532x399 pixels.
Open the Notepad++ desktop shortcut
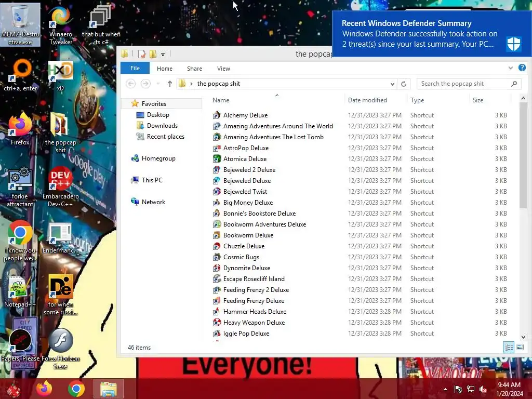[20, 292]
